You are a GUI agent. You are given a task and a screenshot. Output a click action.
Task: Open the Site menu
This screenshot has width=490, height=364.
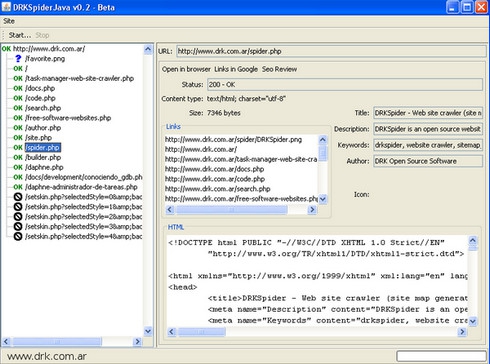[x=9, y=21]
